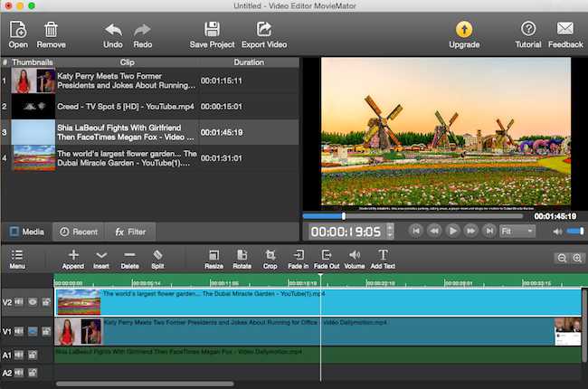Select the Crop tool

pos(270,260)
